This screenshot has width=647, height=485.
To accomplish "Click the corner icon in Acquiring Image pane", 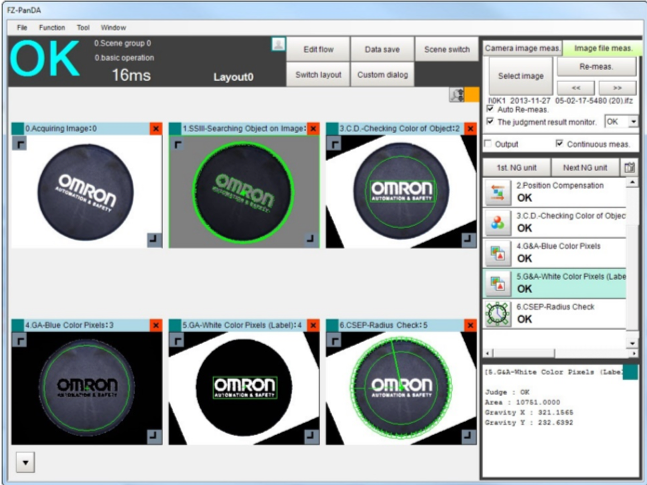I will [19, 145].
